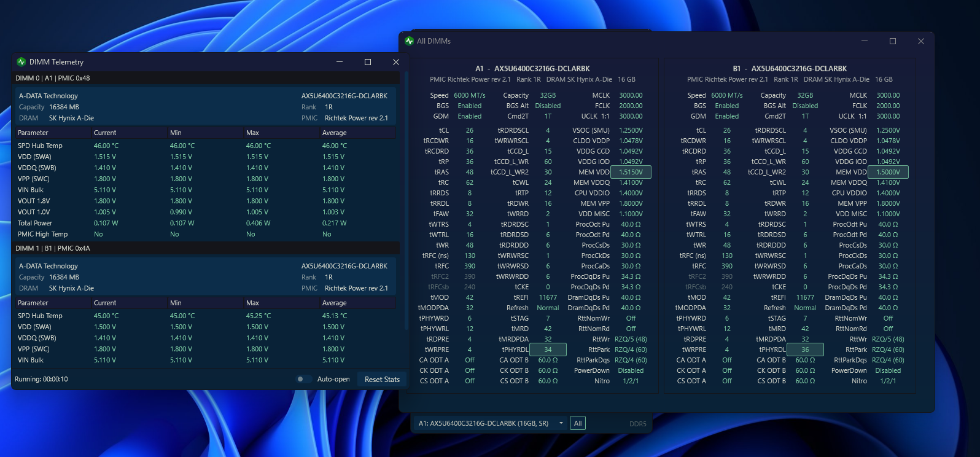The width and height of the screenshot is (980, 457).
Task: Click the Refresh Normal value in B1
Action: (x=805, y=308)
